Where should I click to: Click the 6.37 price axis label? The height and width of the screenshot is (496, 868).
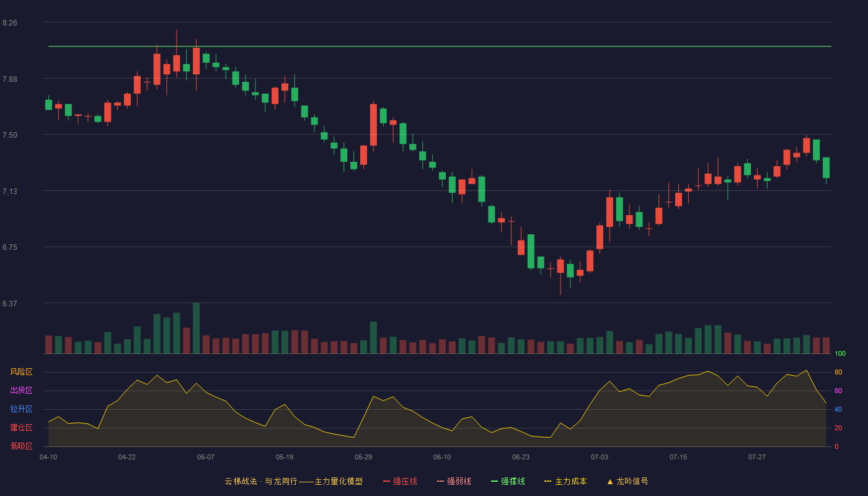pyautogui.click(x=10, y=304)
